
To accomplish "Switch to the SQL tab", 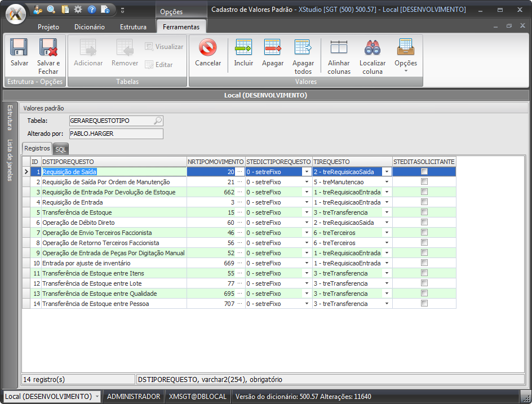I will coord(61,149).
